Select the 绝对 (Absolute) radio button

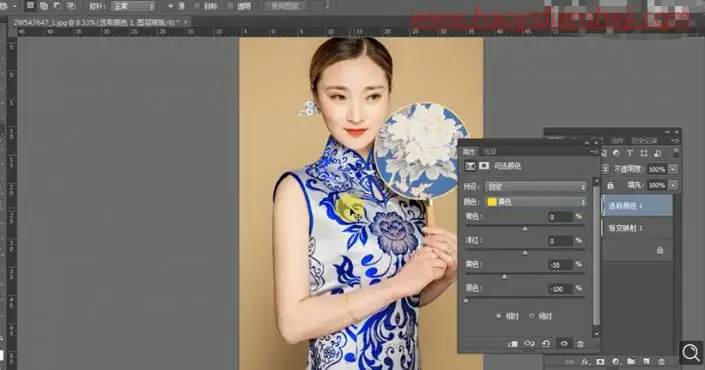[x=532, y=316]
